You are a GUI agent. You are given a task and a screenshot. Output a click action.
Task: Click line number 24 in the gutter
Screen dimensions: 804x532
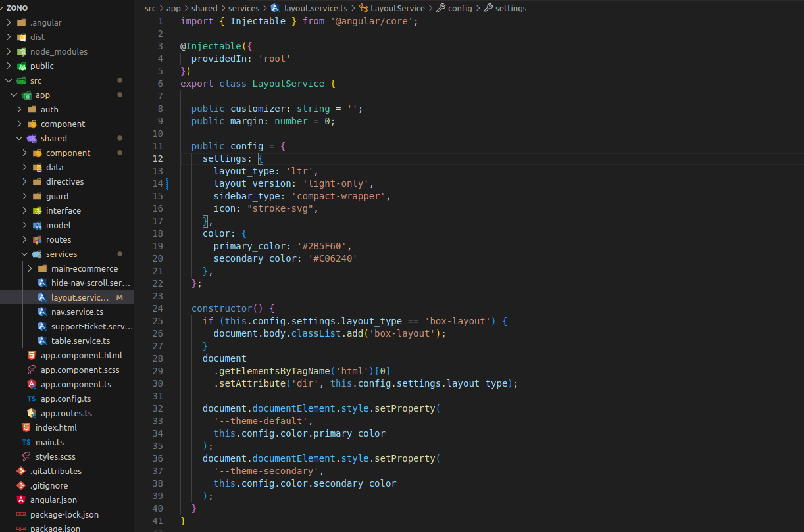point(157,308)
